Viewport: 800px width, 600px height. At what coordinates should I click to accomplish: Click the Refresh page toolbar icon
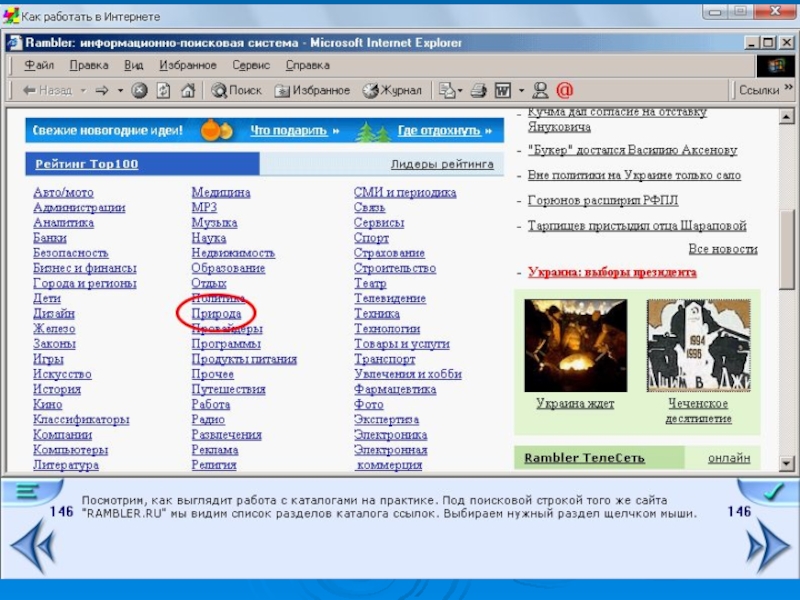(x=162, y=90)
